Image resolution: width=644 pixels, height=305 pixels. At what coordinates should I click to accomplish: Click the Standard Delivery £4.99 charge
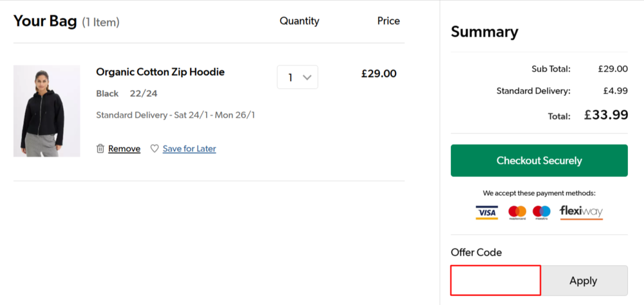[615, 91]
